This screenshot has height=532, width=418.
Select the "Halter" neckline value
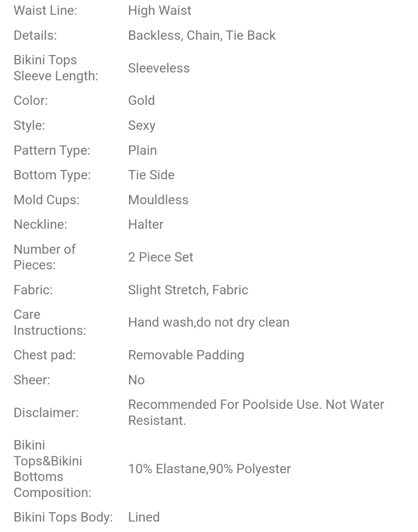click(146, 225)
